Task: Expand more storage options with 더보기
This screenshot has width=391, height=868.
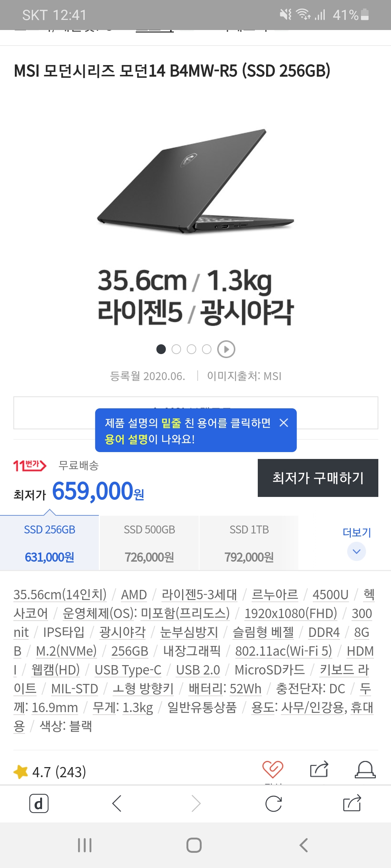Action: 357,542
